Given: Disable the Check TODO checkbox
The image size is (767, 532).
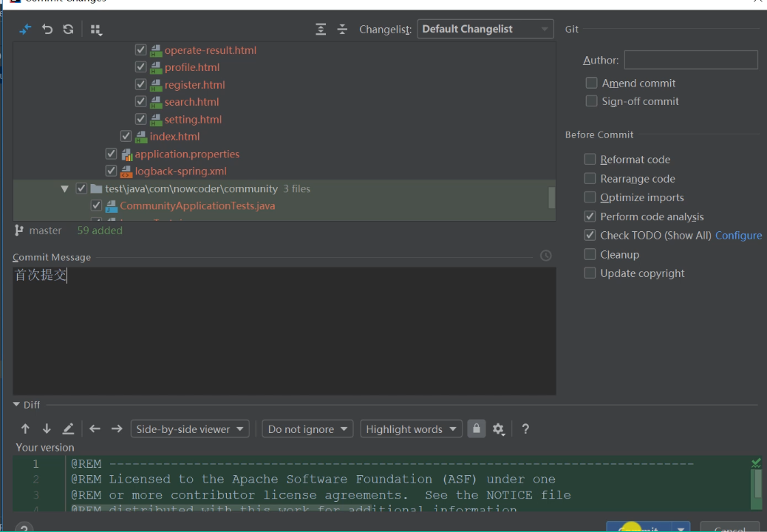Looking at the screenshot, I should point(590,235).
